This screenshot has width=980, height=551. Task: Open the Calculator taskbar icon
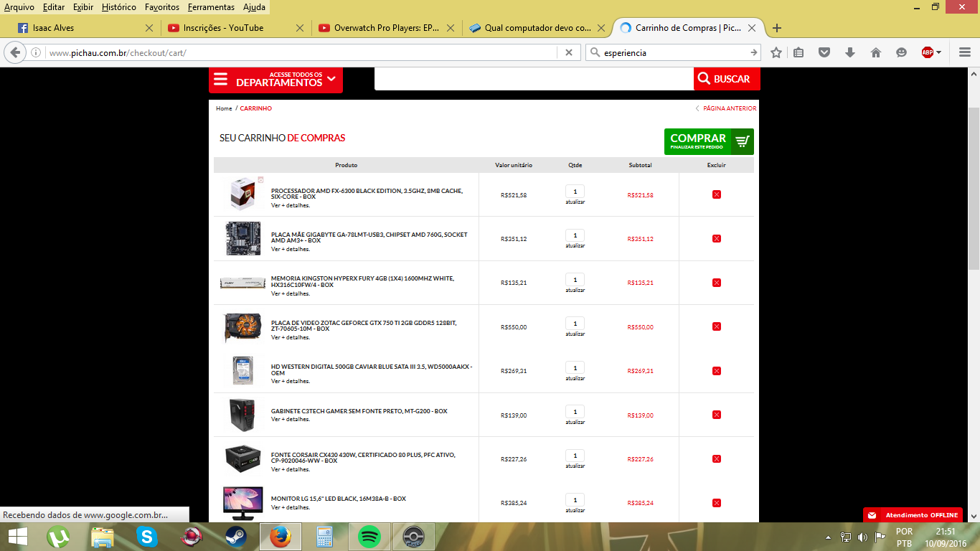tap(324, 537)
